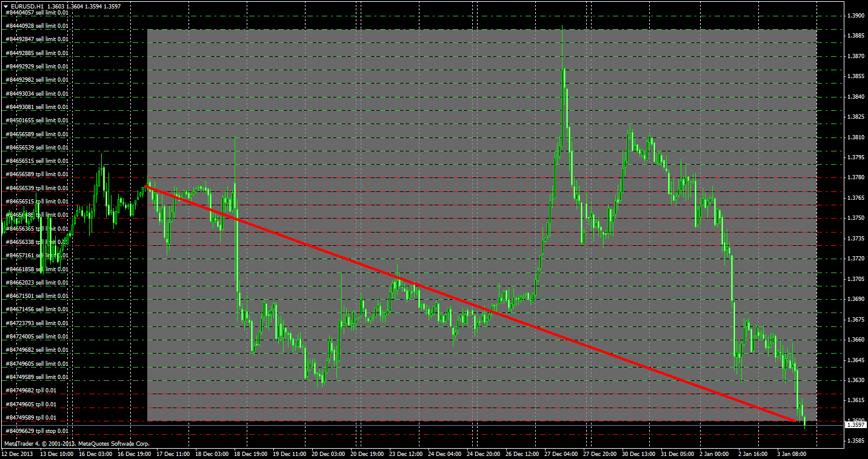The width and height of the screenshot is (868, 459).
Task: Click price scale value 1.3855
Action: click(x=856, y=76)
